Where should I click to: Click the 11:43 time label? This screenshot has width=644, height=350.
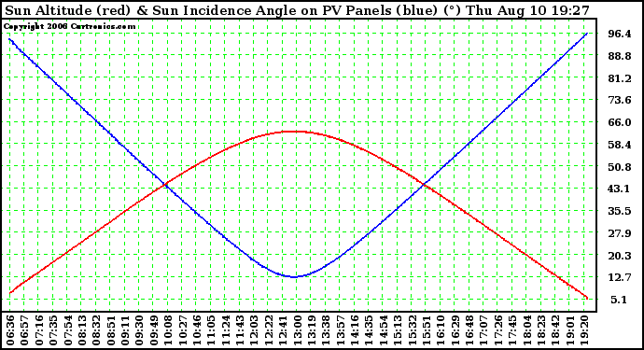(x=240, y=330)
